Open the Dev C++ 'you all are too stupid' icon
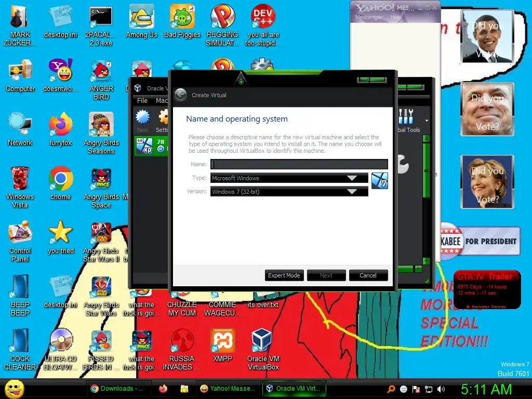532x399 pixels. click(263, 25)
